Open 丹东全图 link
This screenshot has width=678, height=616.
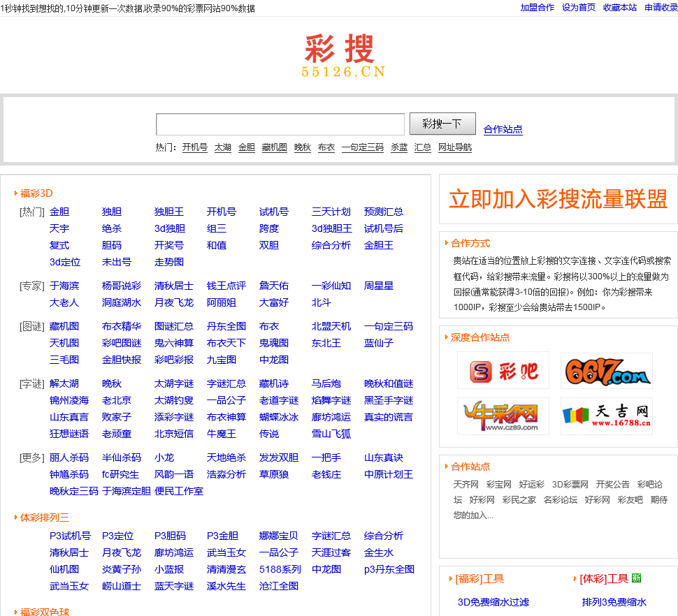coord(226,326)
